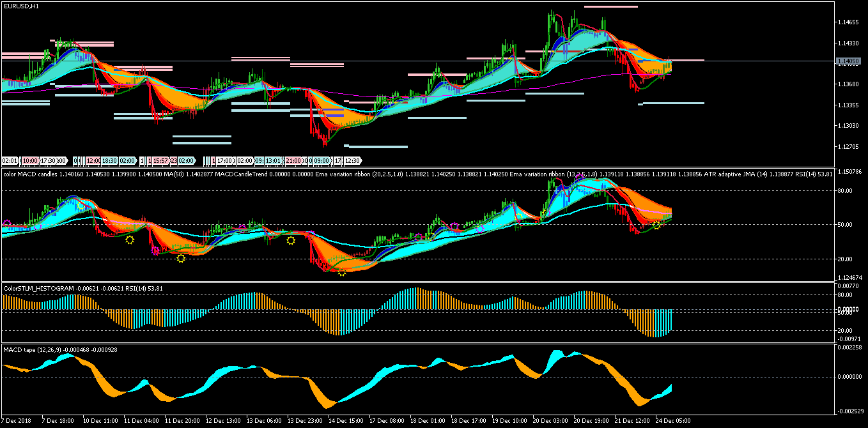Click the '21 Dec 12:00' date axis label
Viewport: 868px width, 428px height.
(x=632, y=422)
